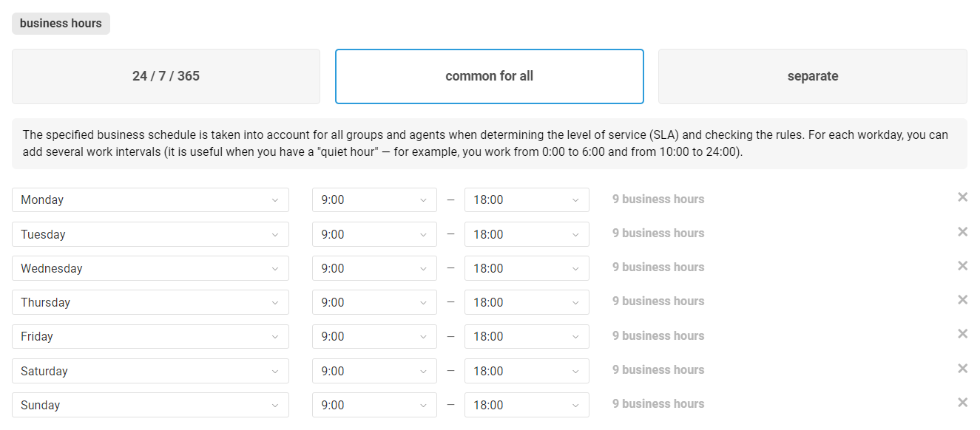
Task: Expand the Monday end time 18:00 dropdown
Action: (x=527, y=200)
